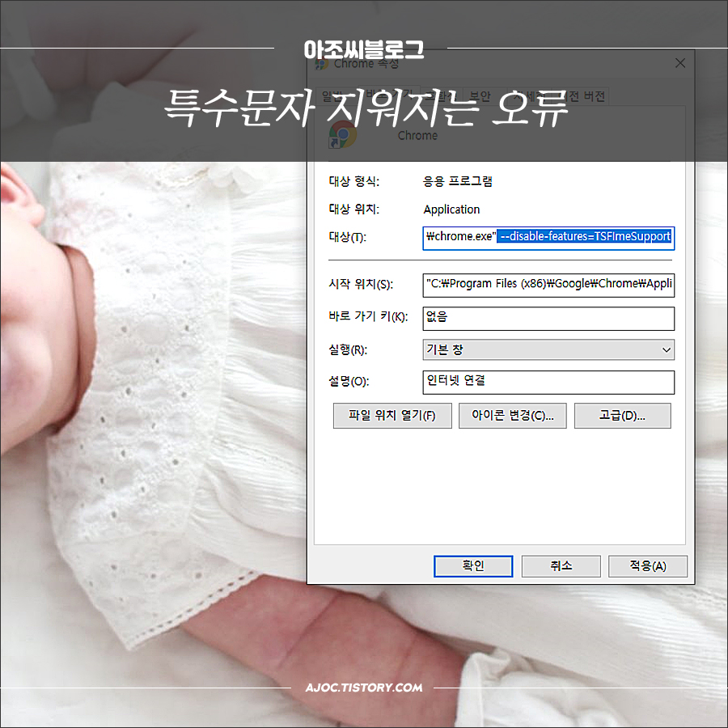Open file location with 파일 위치 열기(F)
Viewport: 728px width, 728px height.
click(392, 416)
